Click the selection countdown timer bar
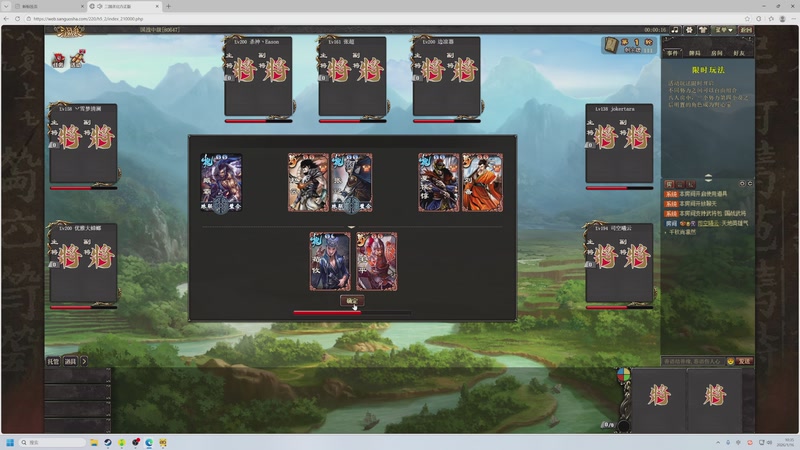 [x=352, y=312]
